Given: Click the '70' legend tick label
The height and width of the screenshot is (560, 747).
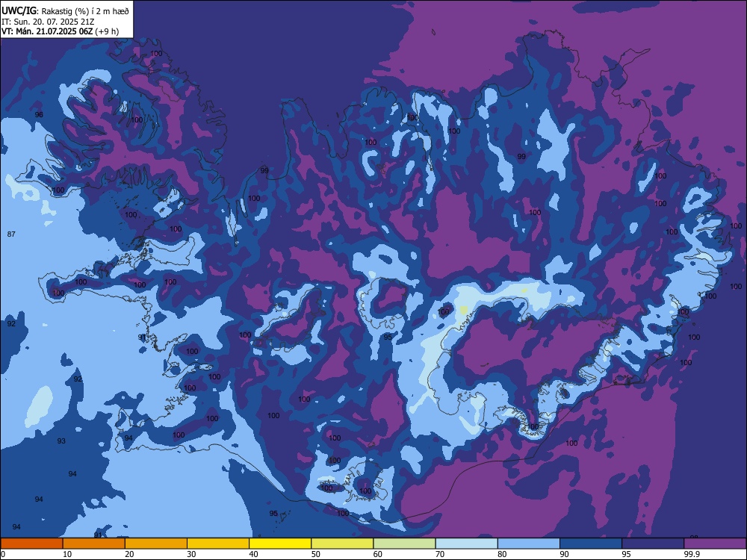Looking at the screenshot, I should tap(440, 554).
